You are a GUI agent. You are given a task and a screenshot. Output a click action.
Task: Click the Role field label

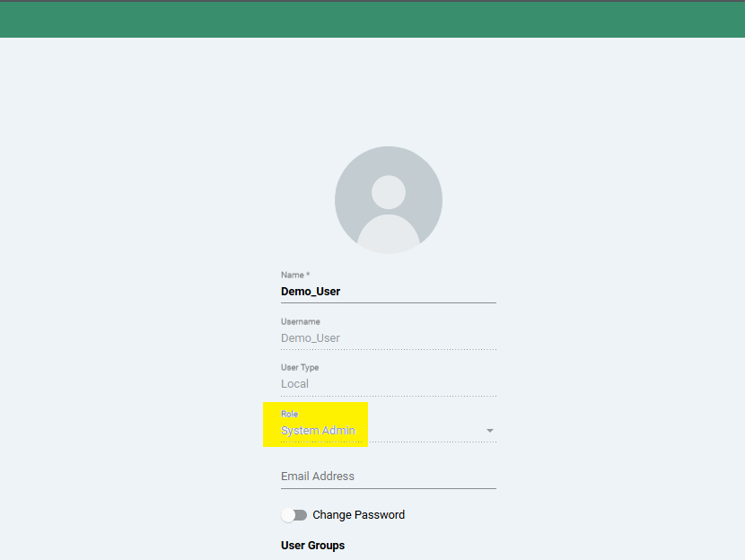click(289, 415)
